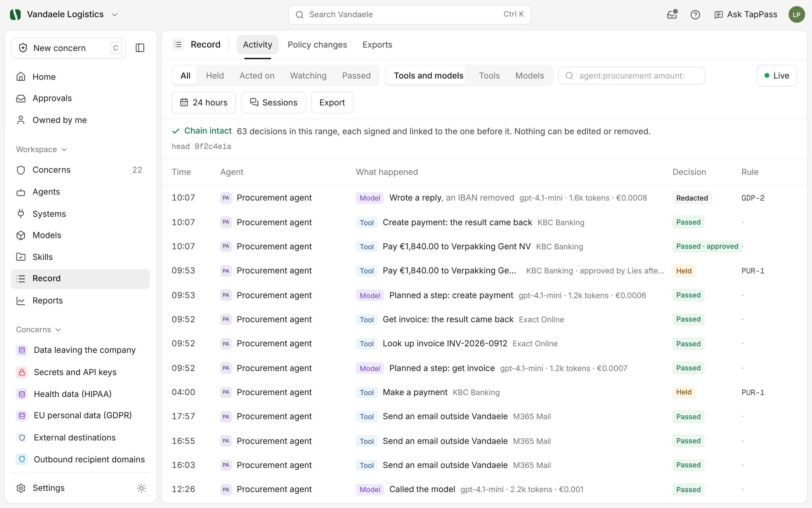
Task: Click the Export button
Action: pos(332,103)
